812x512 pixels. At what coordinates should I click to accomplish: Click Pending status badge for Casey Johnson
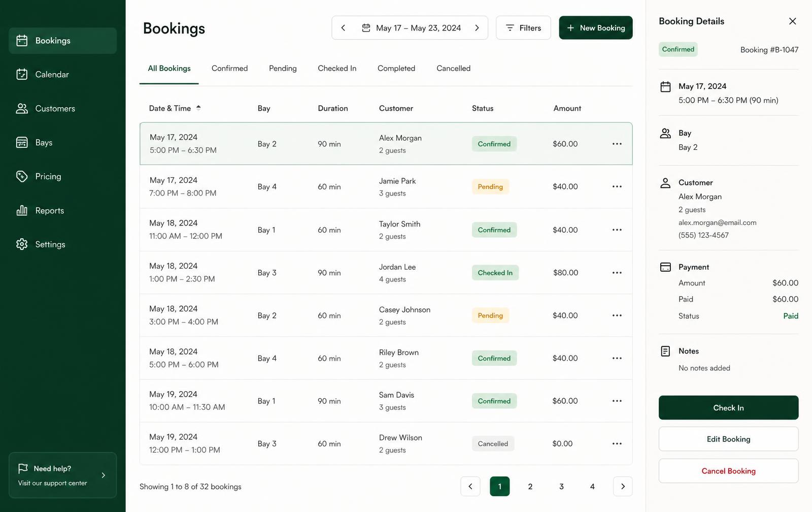[x=490, y=315]
